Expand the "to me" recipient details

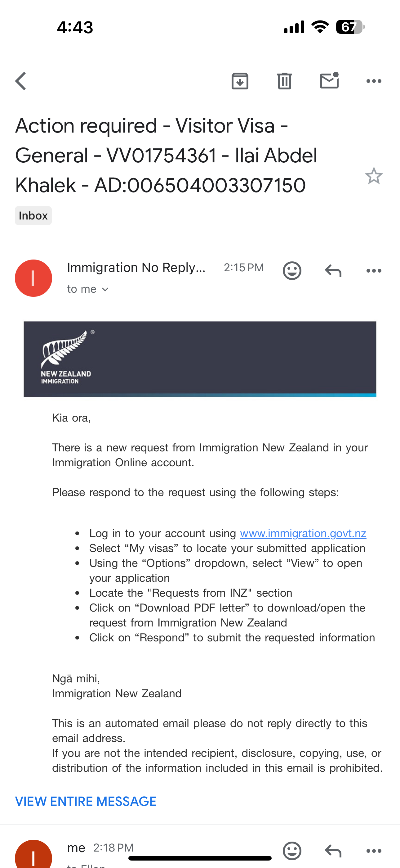87,289
